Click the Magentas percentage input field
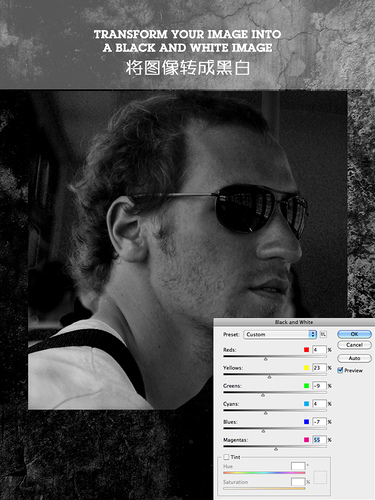Screen dimensions: 375x500 [x=319, y=440]
